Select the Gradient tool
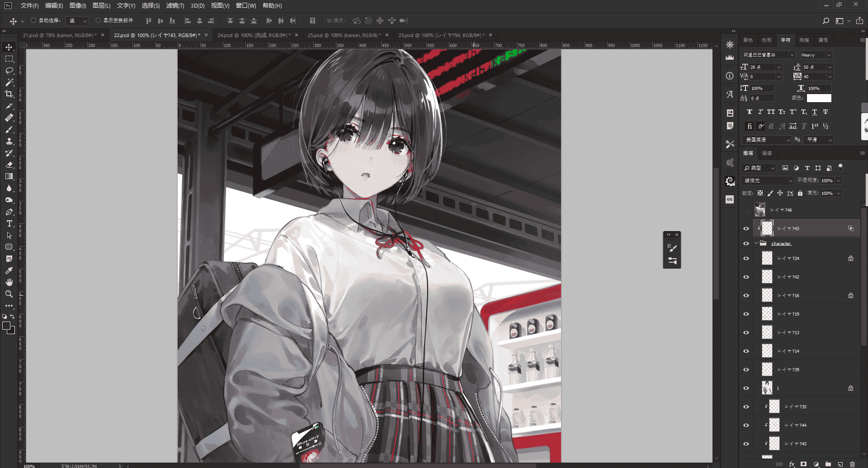868x468 pixels. (x=9, y=176)
